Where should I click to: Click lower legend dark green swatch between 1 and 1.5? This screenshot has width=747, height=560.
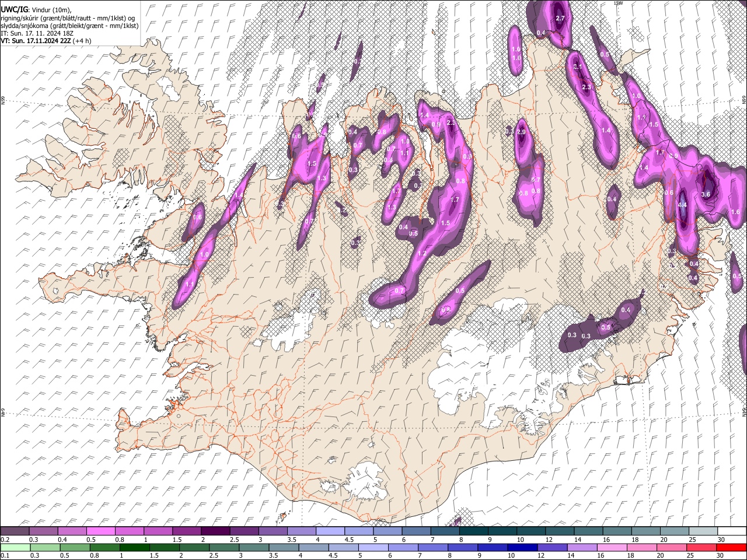(x=134, y=547)
